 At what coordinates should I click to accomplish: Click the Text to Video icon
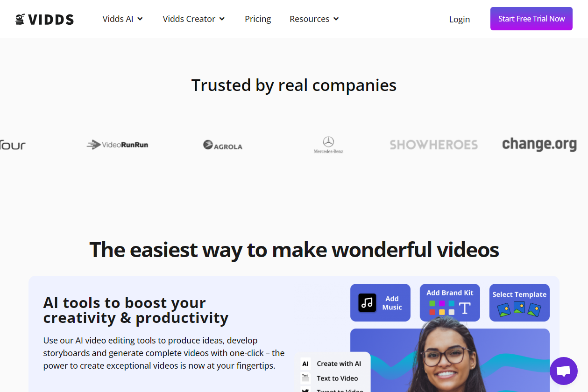(x=305, y=378)
